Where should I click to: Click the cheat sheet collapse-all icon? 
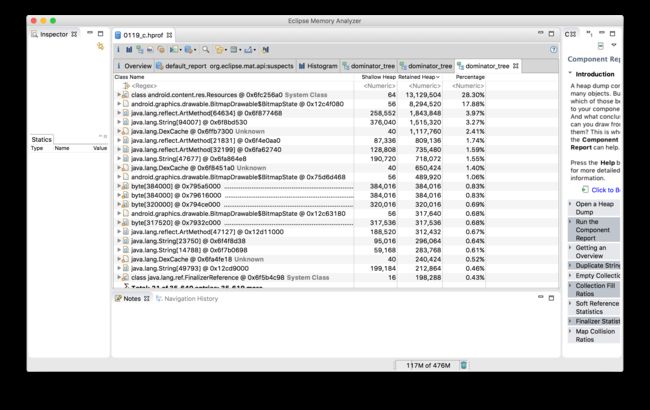coord(601,46)
